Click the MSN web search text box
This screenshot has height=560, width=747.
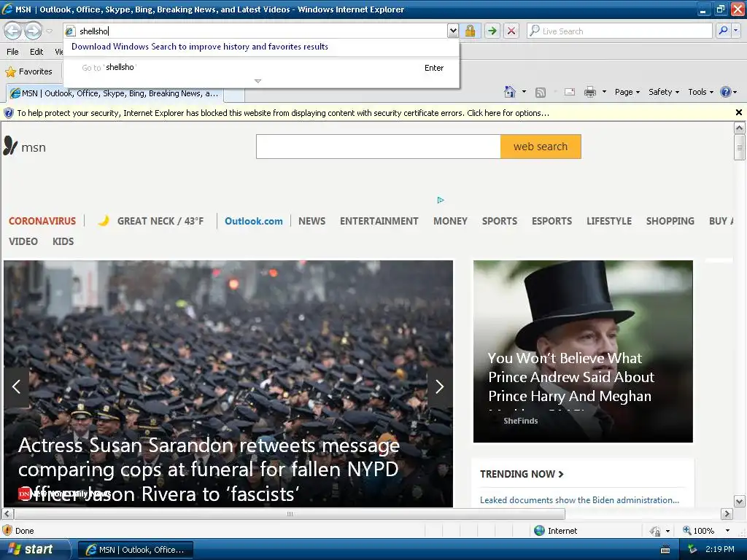pos(379,147)
